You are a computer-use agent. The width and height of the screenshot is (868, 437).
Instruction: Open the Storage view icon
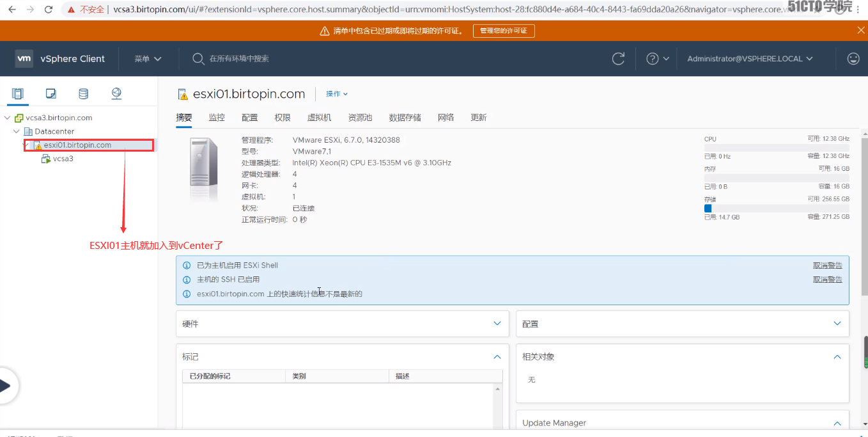[83, 93]
